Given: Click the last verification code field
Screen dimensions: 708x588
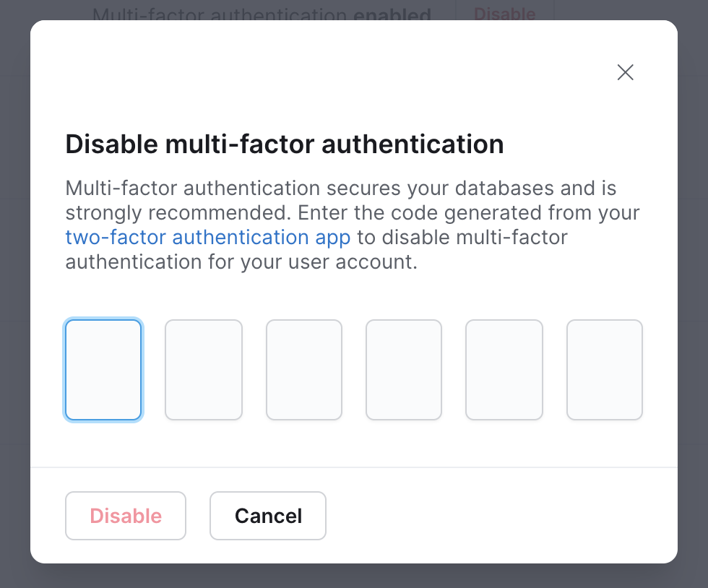Looking at the screenshot, I should click(x=604, y=369).
